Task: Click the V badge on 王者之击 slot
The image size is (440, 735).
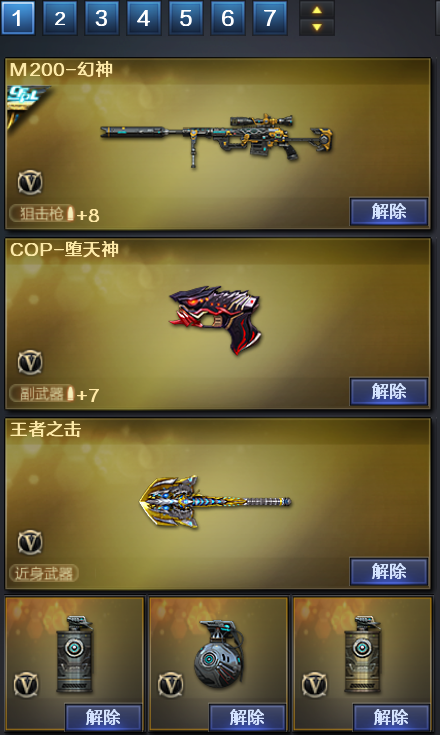Action: tap(30, 542)
